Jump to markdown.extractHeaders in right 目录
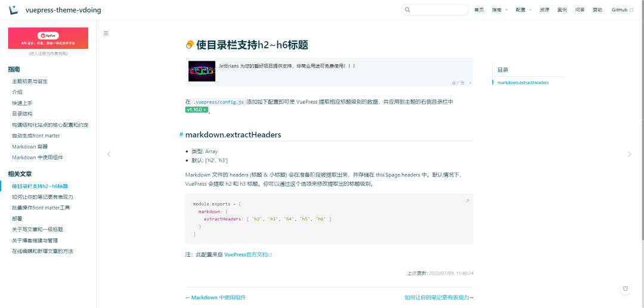The height and width of the screenshot is (308, 644). point(523,82)
